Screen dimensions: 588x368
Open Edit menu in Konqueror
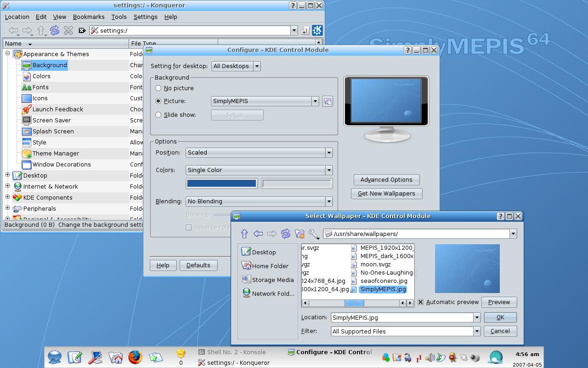41,17
